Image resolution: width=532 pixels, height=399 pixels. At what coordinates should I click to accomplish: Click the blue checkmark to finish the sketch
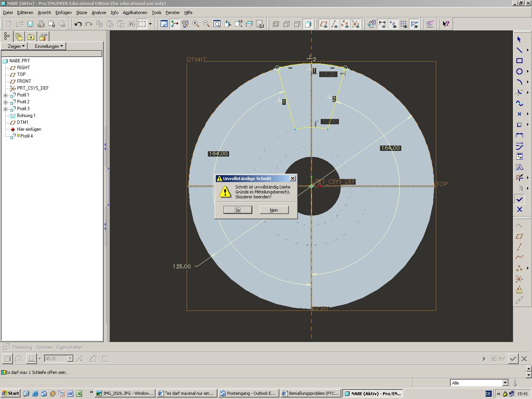pos(519,199)
